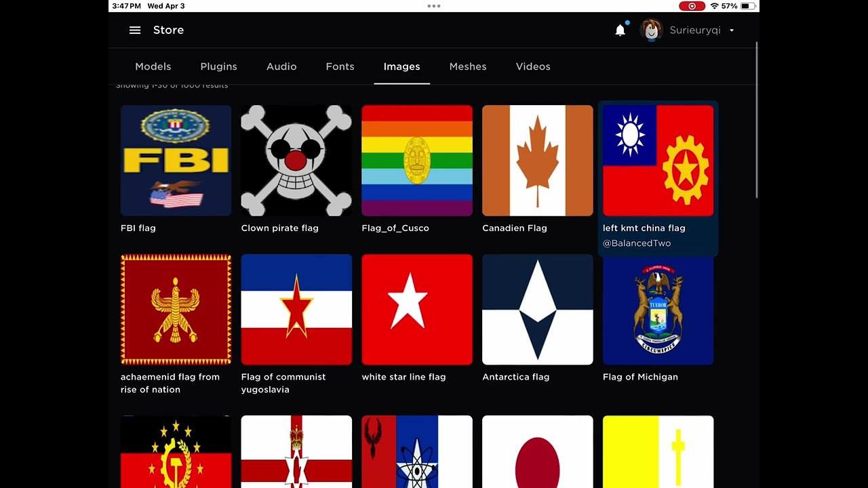Open creator @BalancedTwo profile link
This screenshot has width=868, height=488.
coord(637,243)
